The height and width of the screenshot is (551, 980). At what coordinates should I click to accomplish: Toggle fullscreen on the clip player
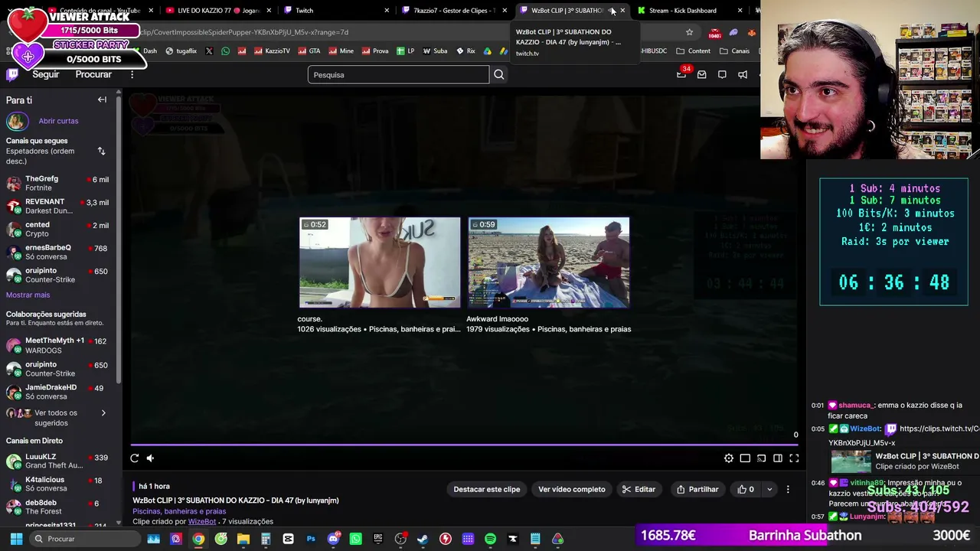coord(794,458)
